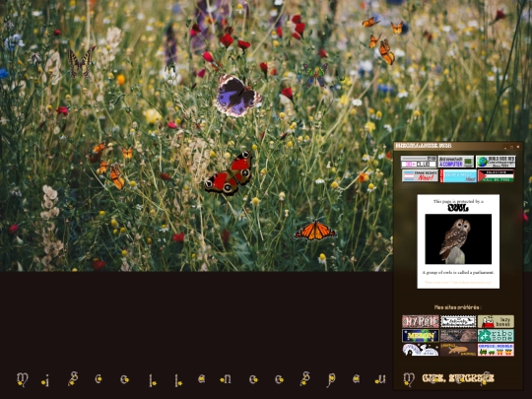Open the white stamp-bordered site badge
Image resolution: width=532 pixels, height=399 pixels.
coord(458,321)
